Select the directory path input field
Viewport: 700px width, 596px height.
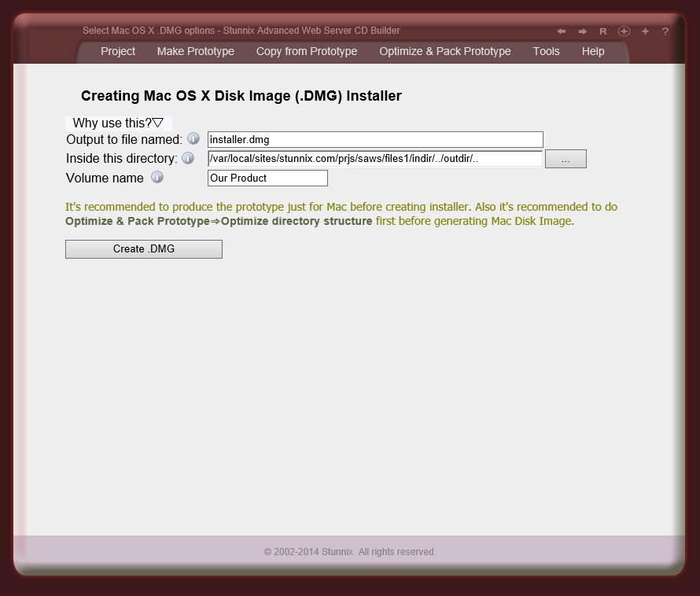pos(374,158)
